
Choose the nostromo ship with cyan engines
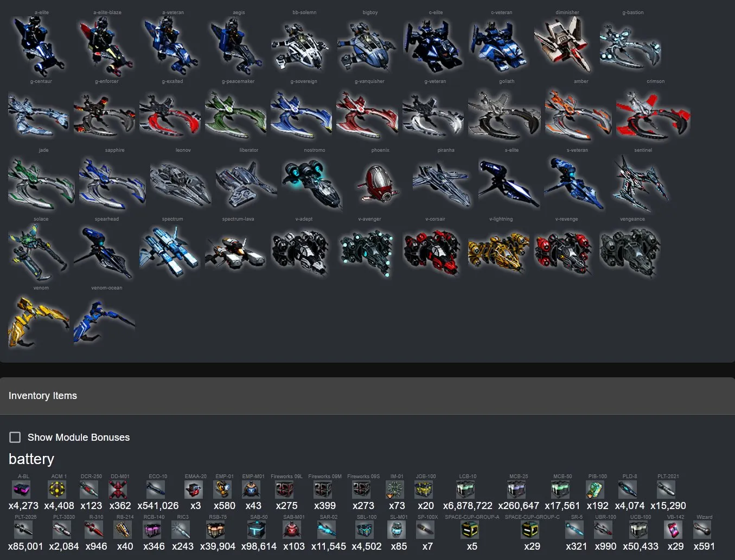click(312, 183)
